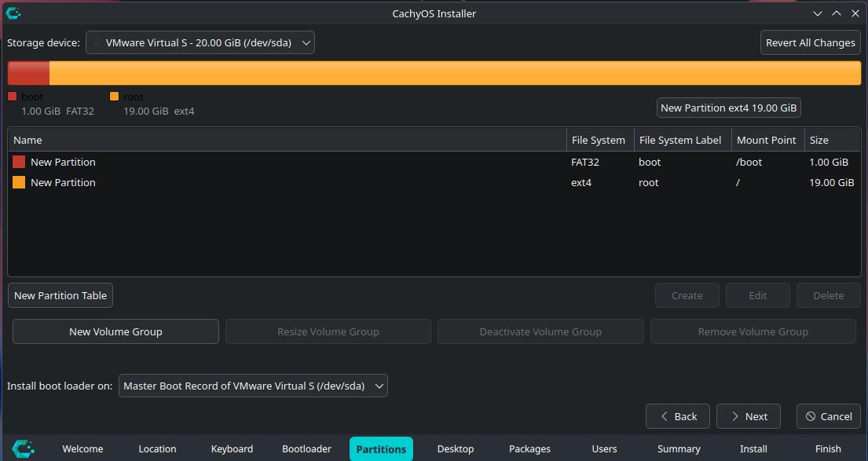Screen dimensions: 868x461
Task: Click the CachyOS logo in the title bar
Action: [13, 13]
